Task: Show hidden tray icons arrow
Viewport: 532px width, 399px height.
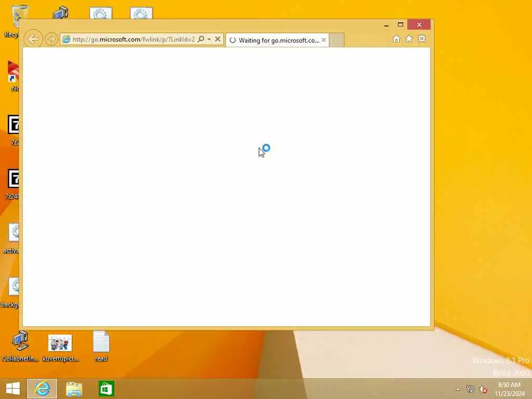Action: coord(458,389)
